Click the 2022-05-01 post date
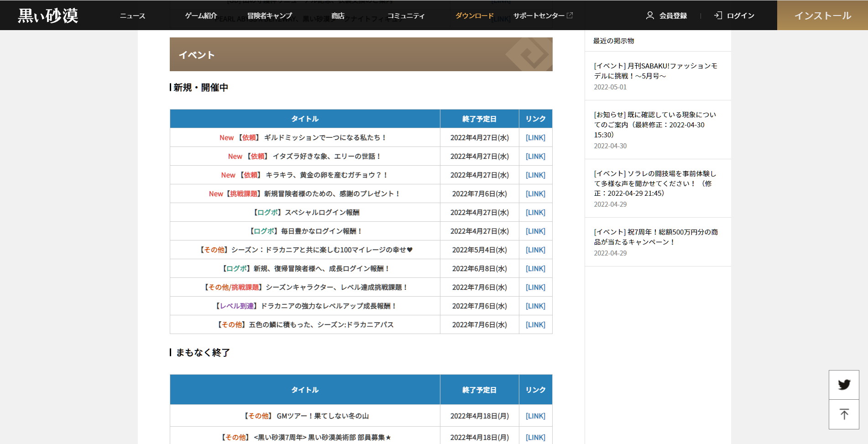This screenshot has height=444, width=868. (610, 87)
